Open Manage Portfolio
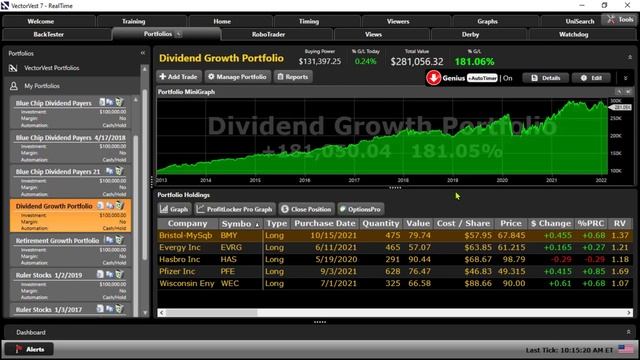 (x=237, y=77)
